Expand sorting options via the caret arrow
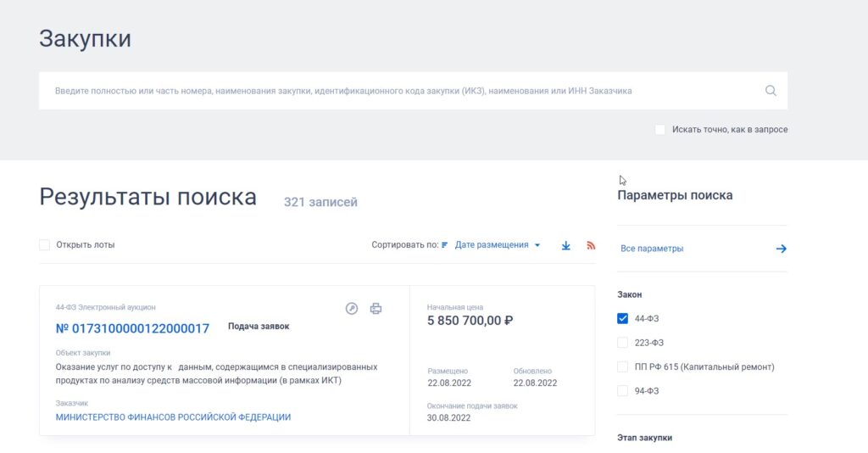The height and width of the screenshot is (453, 868). coord(537,245)
